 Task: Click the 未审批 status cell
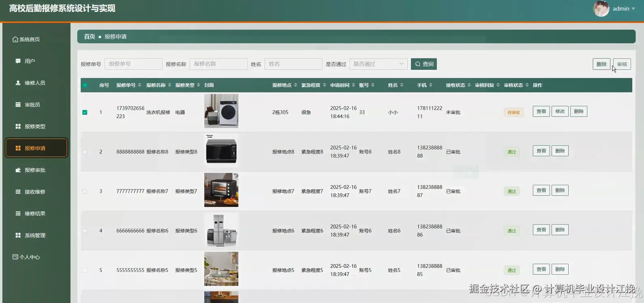(453, 112)
